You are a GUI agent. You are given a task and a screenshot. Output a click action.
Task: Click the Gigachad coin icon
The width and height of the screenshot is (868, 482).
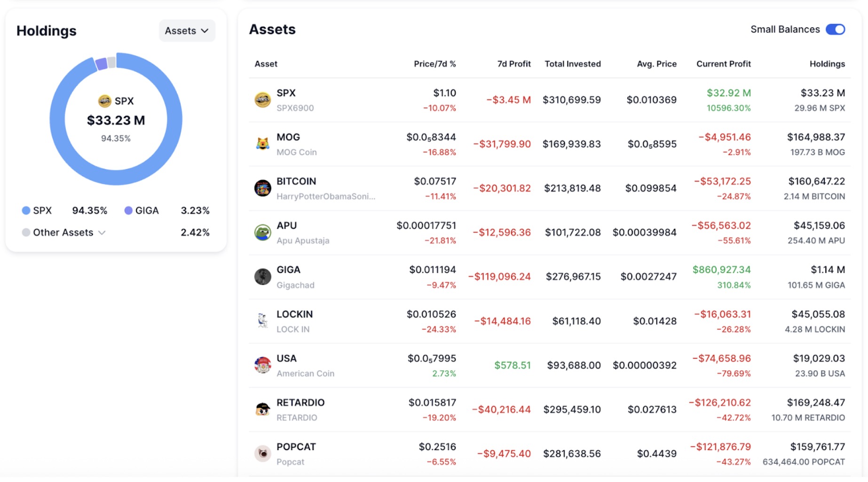(x=263, y=277)
